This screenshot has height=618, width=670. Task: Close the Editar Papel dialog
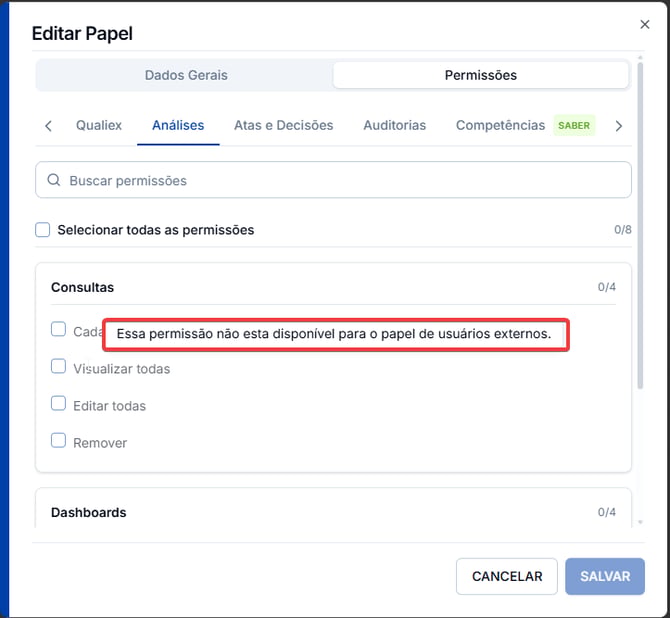[645, 24]
